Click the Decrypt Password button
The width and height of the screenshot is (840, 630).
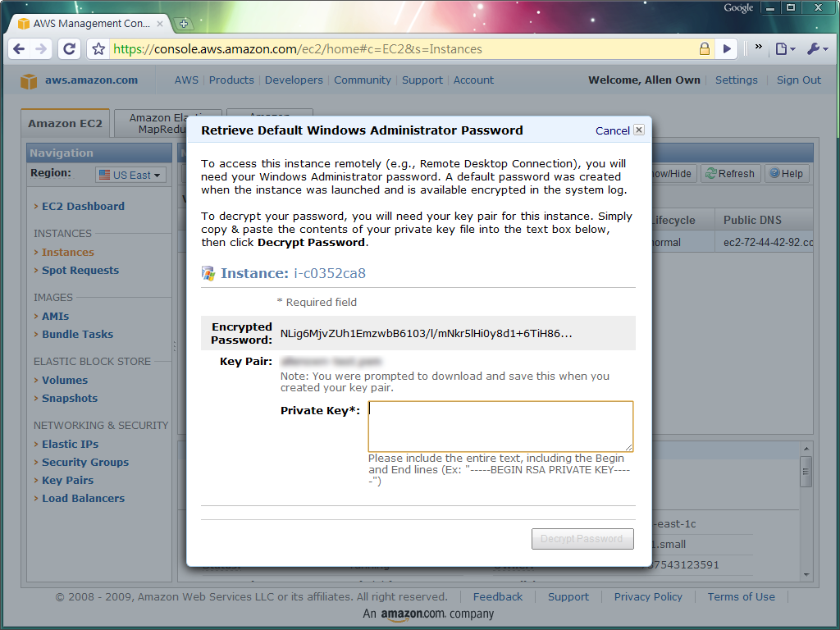[x=582, y=539]
